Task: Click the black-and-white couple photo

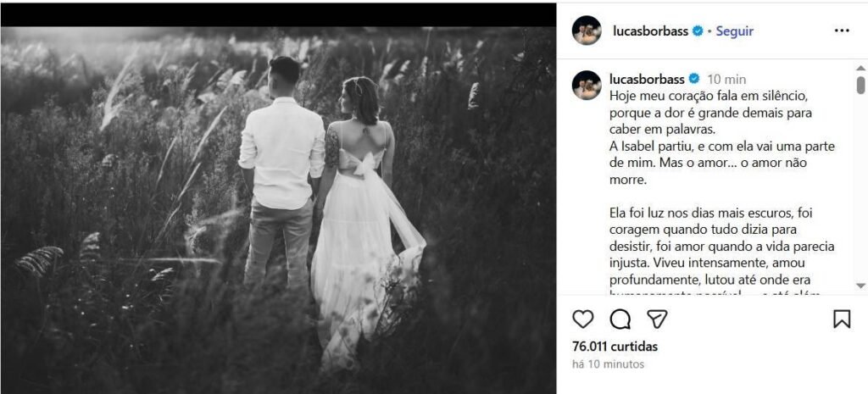Action: (278, 210)
